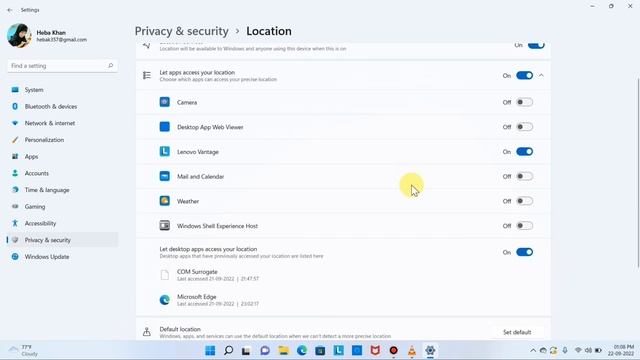Viewport: 640px width, 360px height.
Task: Show hidden system tray icons
Action: coord(533,351)
